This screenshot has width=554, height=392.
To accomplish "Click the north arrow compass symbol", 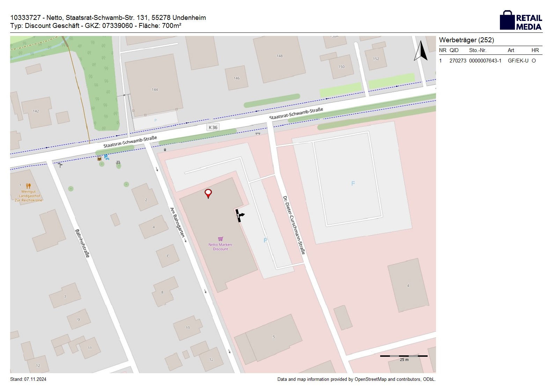I will coord(421,51).
